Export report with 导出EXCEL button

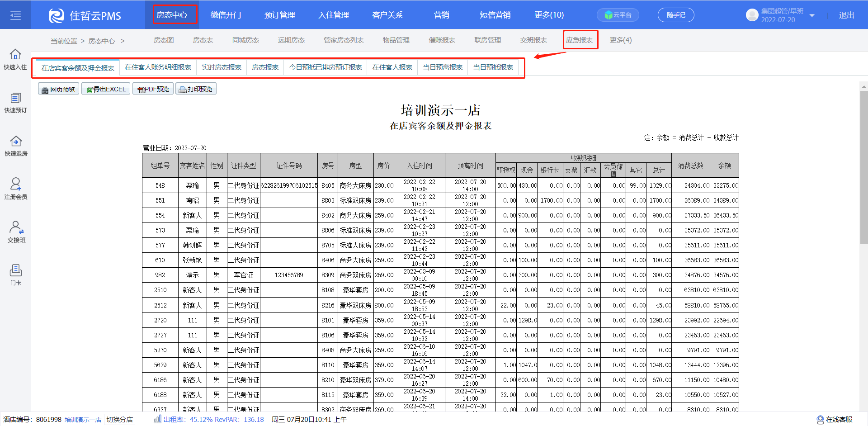106,89
